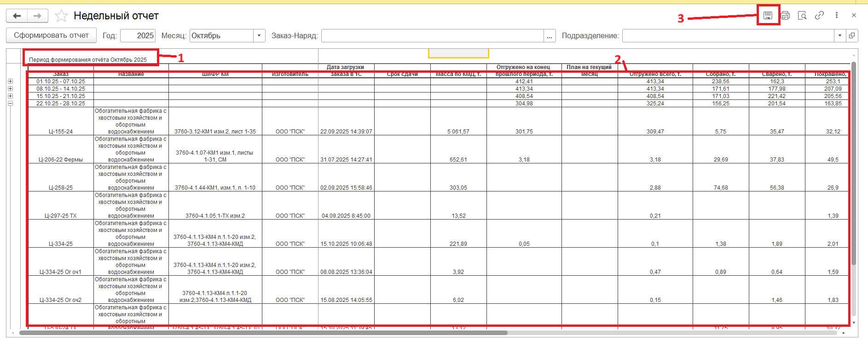Click the period cell 01.10.25 - 07.10.25
This screenshot has width=868, height=342.
61,81
